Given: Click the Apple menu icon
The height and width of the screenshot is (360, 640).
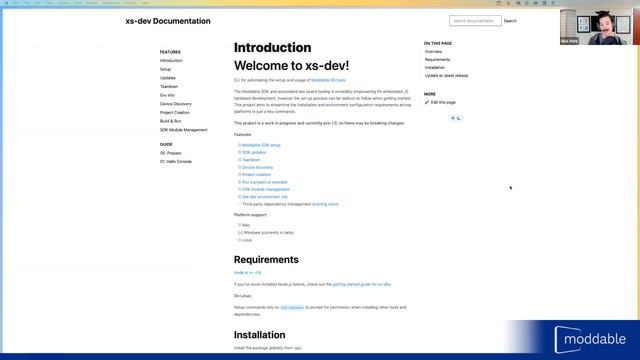Looking at the screenshot, I should pyautogui.click(x=6, y=3).
